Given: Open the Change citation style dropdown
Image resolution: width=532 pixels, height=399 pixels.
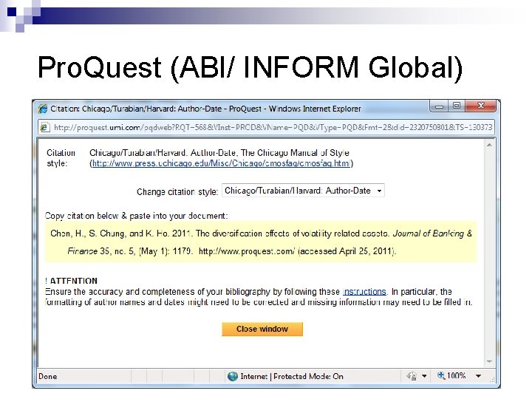Looking at the screenshot, I should click(x=303, y=191).
